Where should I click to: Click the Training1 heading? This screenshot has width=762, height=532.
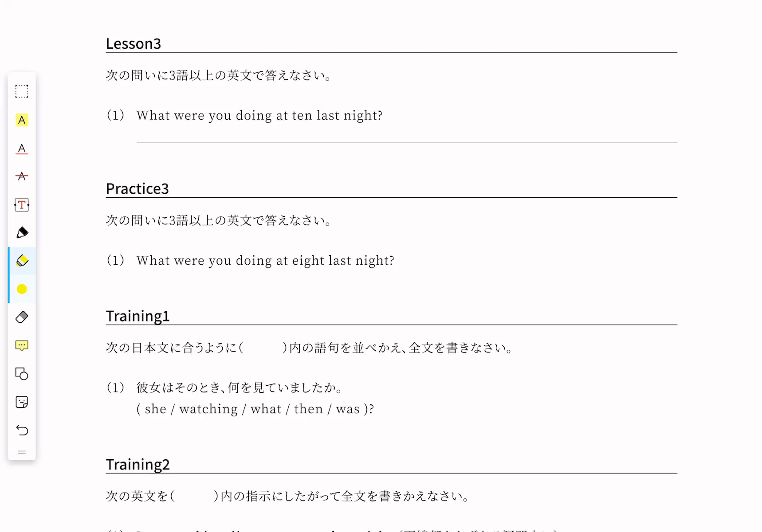pyautogui.click(x=137, y=316)
